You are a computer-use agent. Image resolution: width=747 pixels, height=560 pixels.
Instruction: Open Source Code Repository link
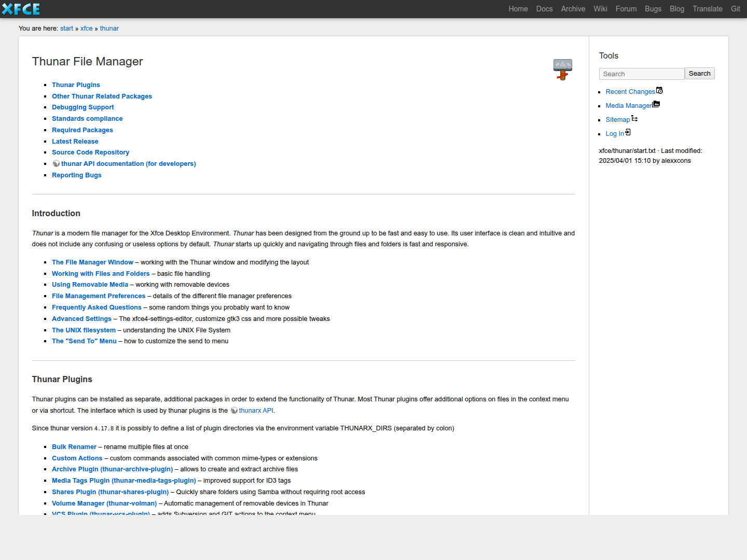pos(91,152)
